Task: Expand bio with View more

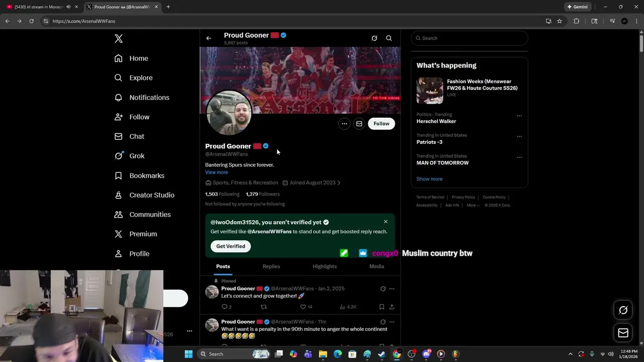Action: (x=216, y=172)
